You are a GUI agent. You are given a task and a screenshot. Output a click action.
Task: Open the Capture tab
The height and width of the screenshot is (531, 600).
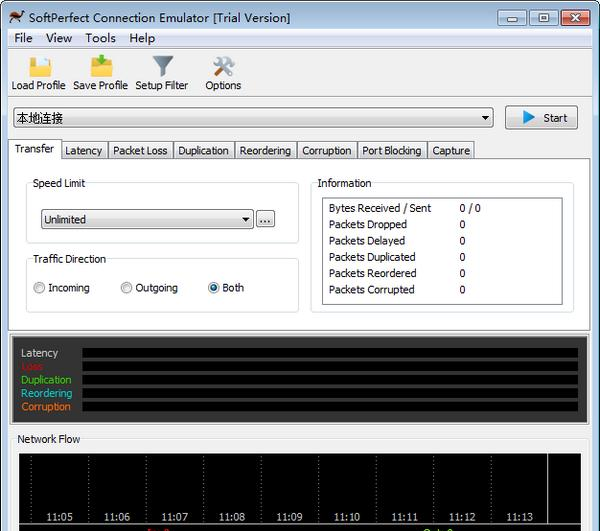coord(451,151)
